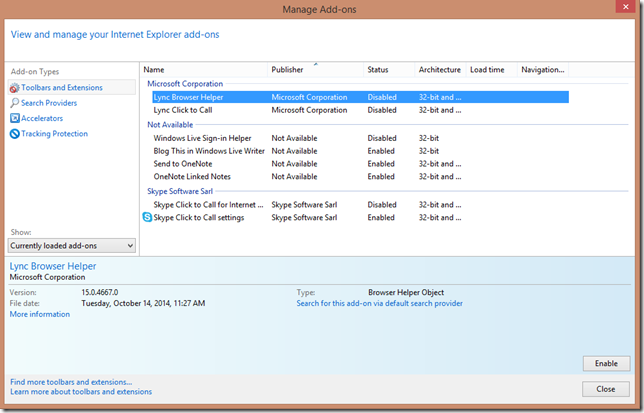
Task: Select Blog This in Windows Live Writer
Action: pyautogui.click(x=209, y=151)
